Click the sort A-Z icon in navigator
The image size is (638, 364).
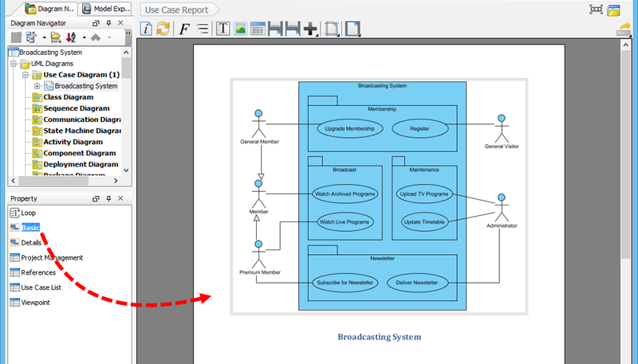(71, 37)
